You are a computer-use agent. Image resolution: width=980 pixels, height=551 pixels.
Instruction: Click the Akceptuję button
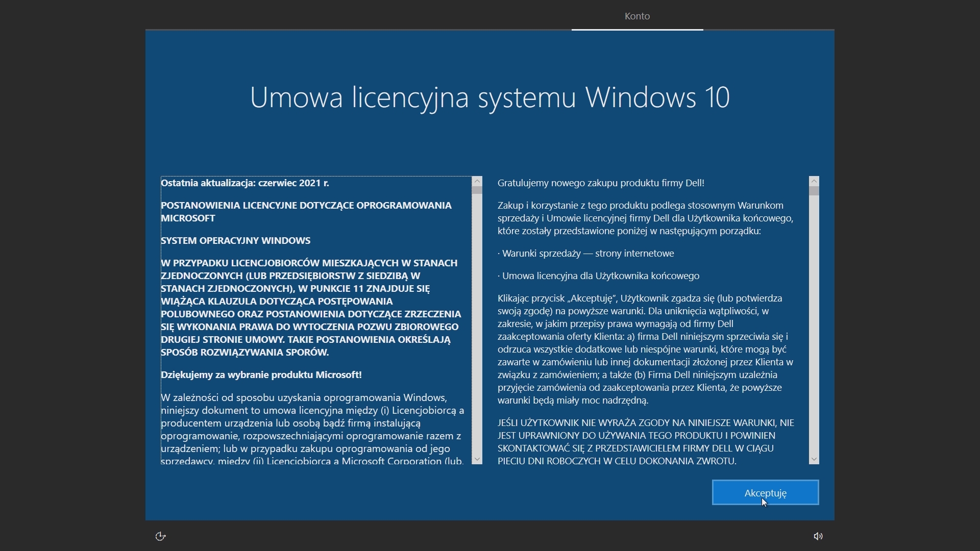765,492
